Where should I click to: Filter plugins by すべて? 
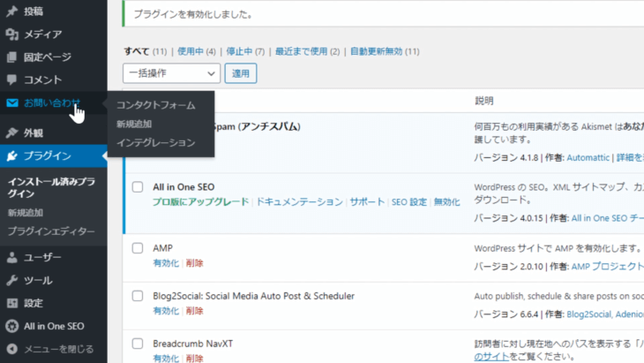[x=137, y=51]
